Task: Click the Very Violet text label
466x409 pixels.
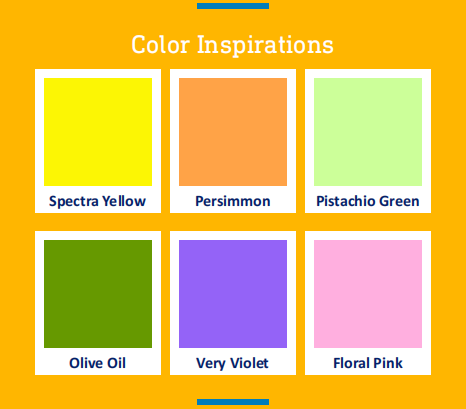Action: point(232,363)
